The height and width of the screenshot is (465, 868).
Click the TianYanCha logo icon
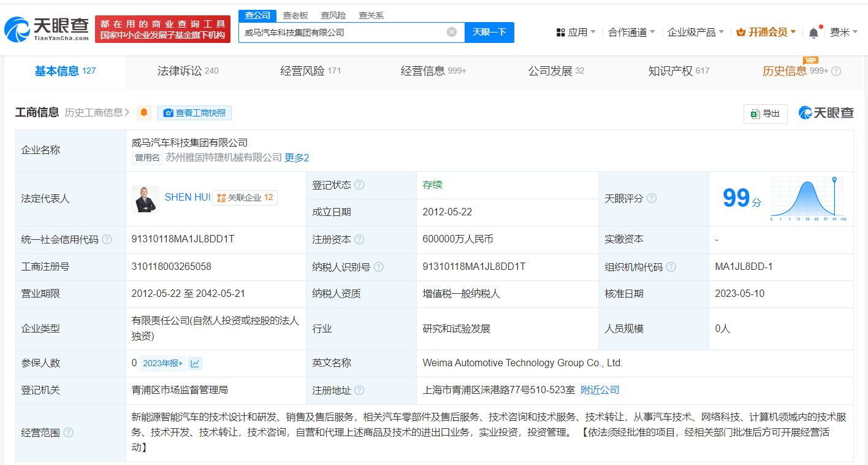(x=17, y=29)
